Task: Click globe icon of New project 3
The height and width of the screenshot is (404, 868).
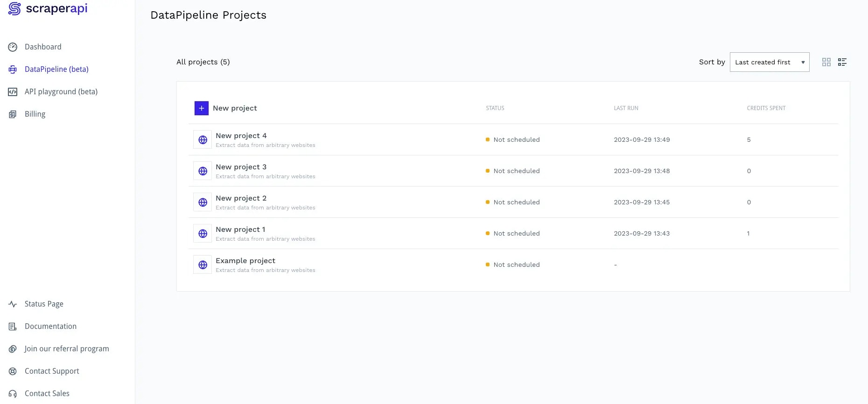Action: 203,171
